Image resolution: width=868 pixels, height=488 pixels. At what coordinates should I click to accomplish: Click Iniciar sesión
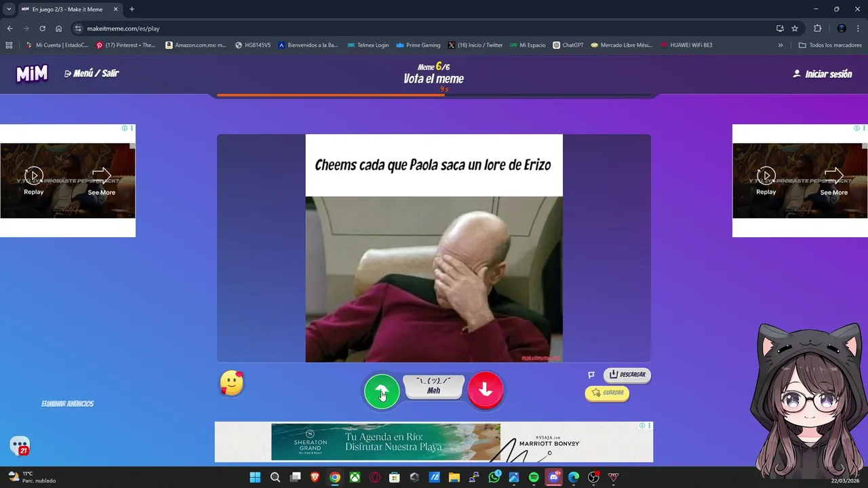tap(822, 74)
